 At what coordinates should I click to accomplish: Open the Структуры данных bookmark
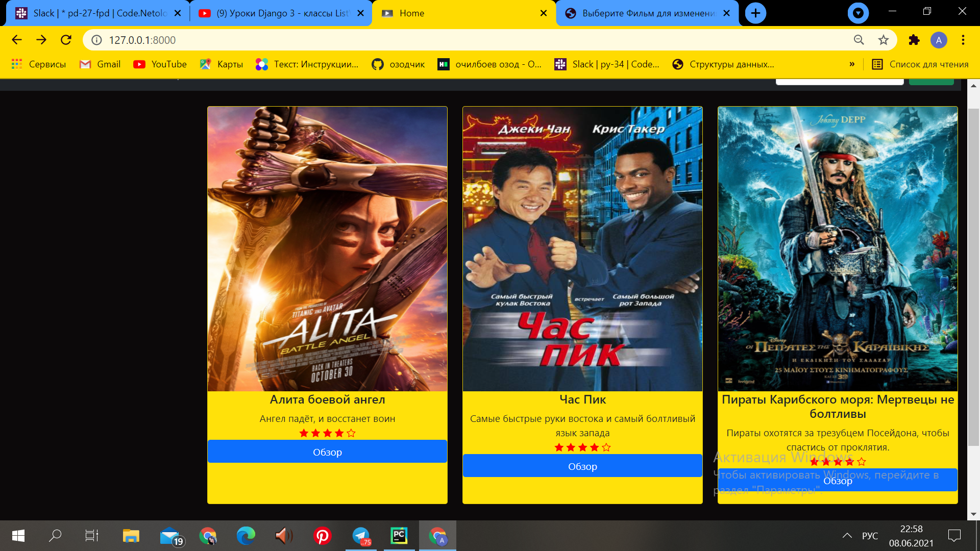tap(723, 64)
